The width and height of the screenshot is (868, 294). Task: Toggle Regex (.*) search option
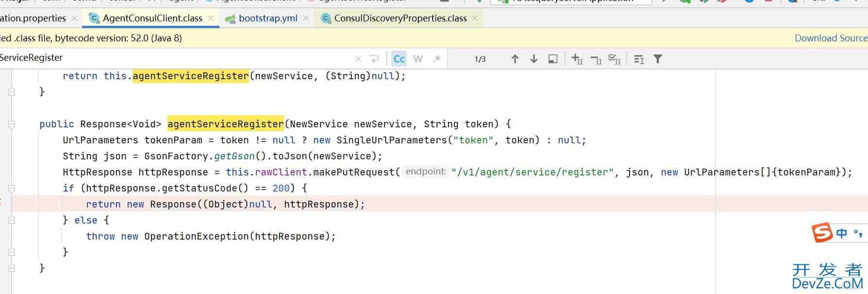click(x=437, y=59)
